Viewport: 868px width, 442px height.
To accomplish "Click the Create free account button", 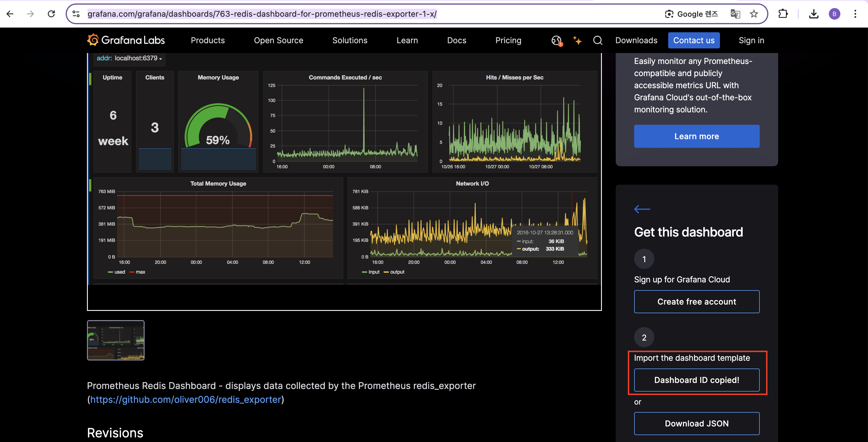I will pos(696,301).
